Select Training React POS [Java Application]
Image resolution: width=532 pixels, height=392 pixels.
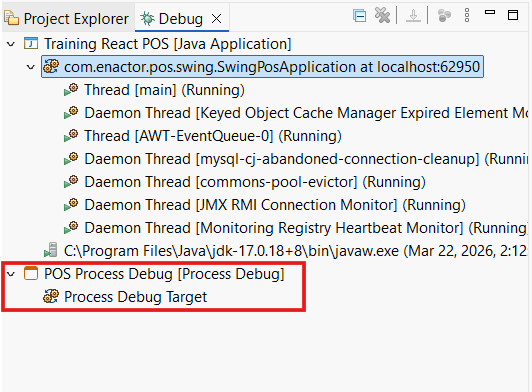pos(168,44)
